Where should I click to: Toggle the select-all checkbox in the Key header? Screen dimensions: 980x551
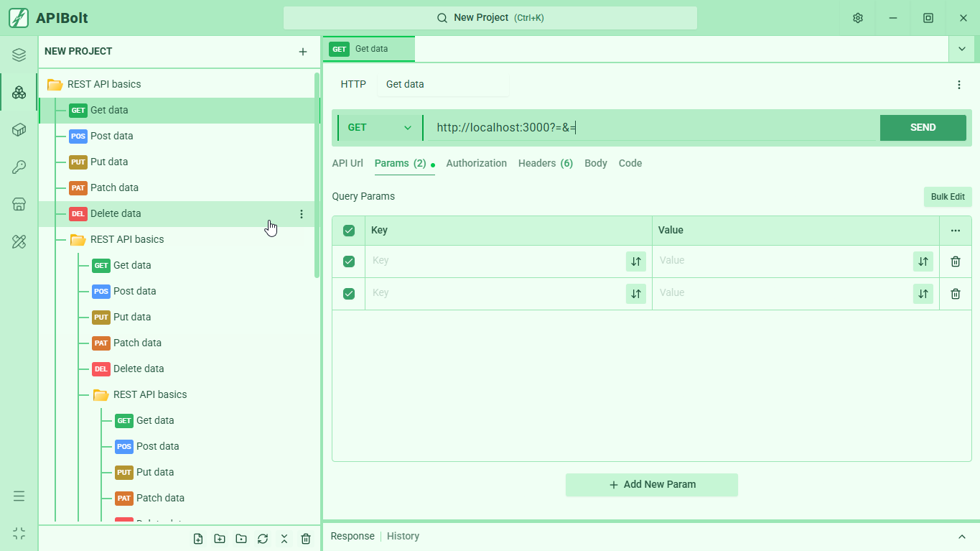349,231
